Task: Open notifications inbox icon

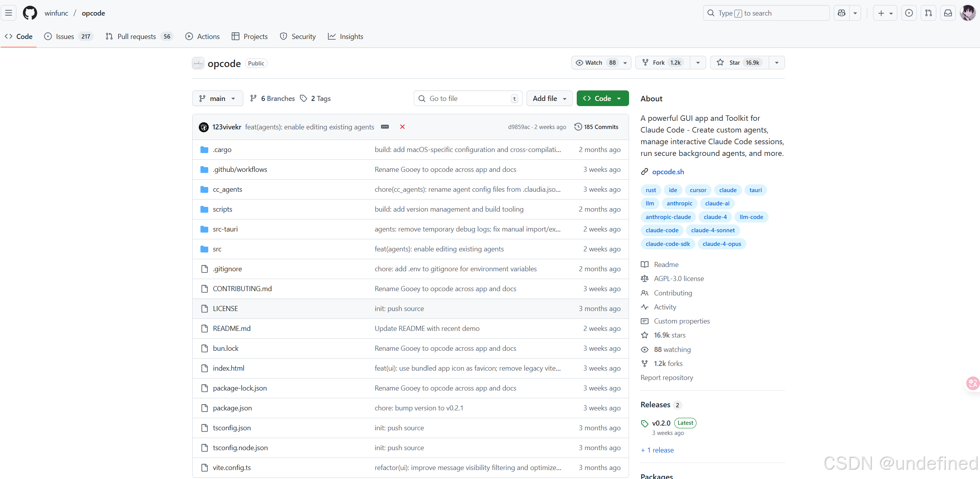Action: 948,13
